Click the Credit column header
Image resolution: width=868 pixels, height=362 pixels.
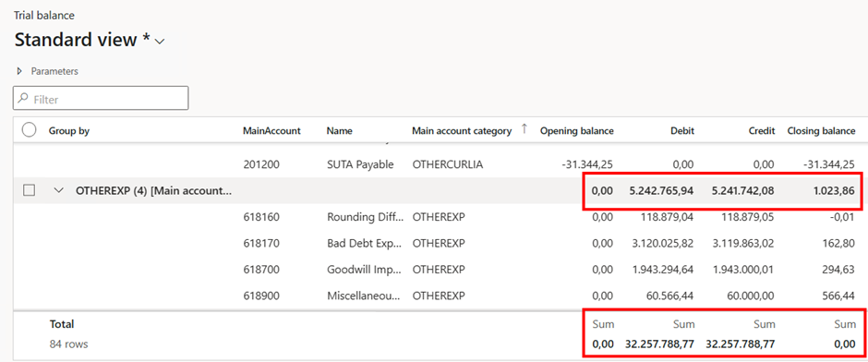point(764,131)
